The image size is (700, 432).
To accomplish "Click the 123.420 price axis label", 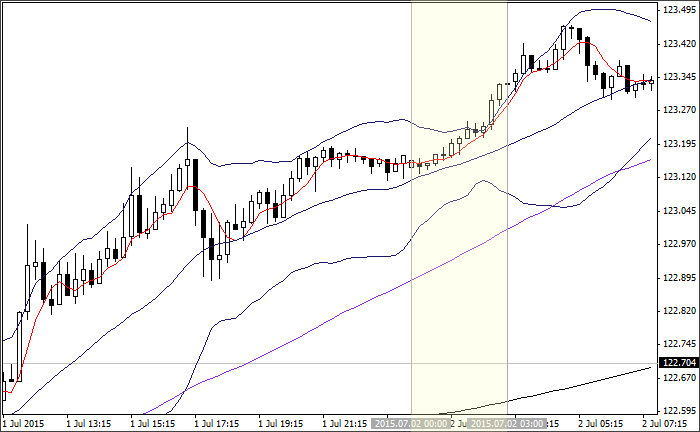I will point(679,44).
